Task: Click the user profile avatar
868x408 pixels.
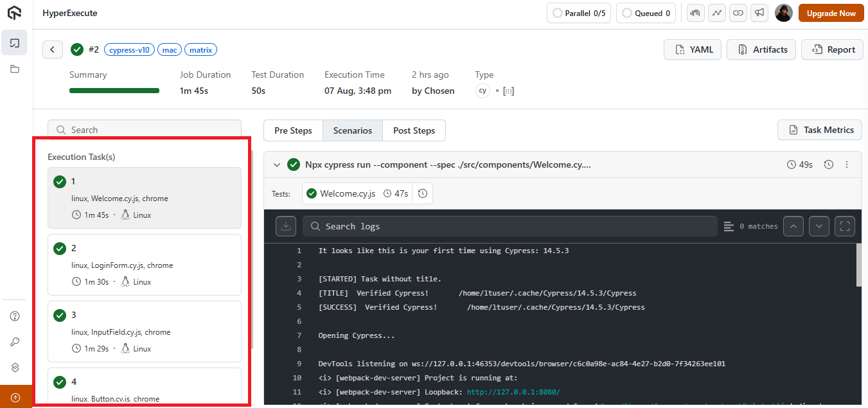Action: coord(783,13)
